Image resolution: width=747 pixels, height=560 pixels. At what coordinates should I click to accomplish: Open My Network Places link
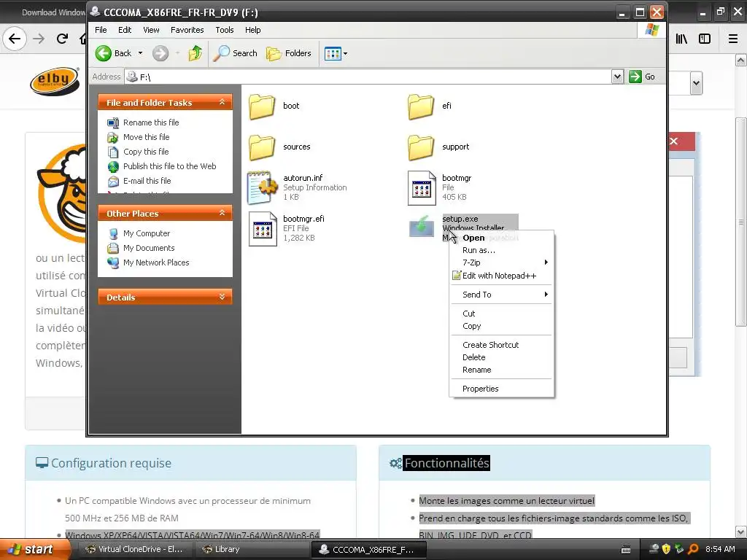[156, 262]
